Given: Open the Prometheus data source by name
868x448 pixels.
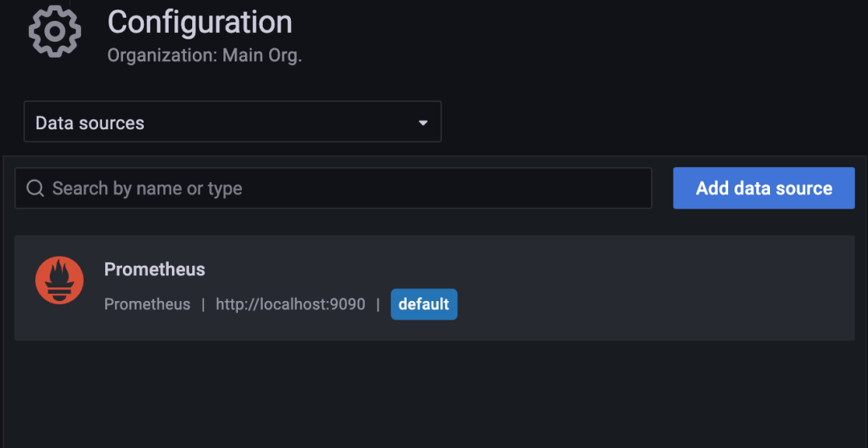Looking at the screenshot, I should (x=154, y=270).
